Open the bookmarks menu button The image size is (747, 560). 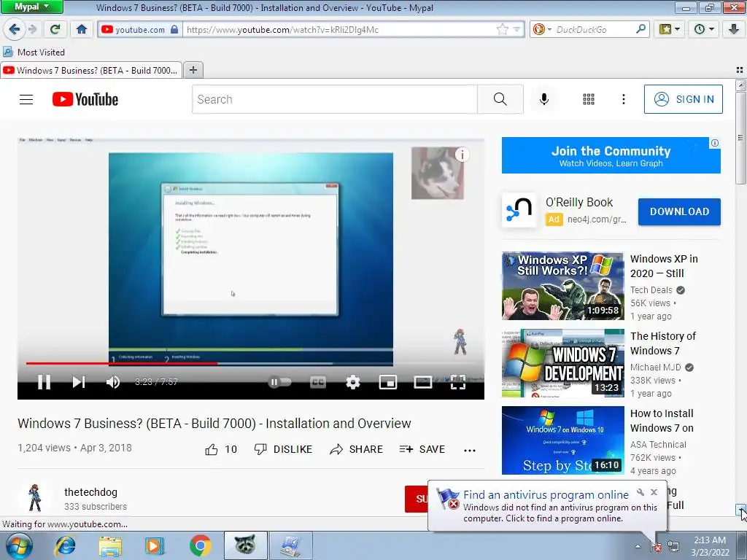point(670,29)
